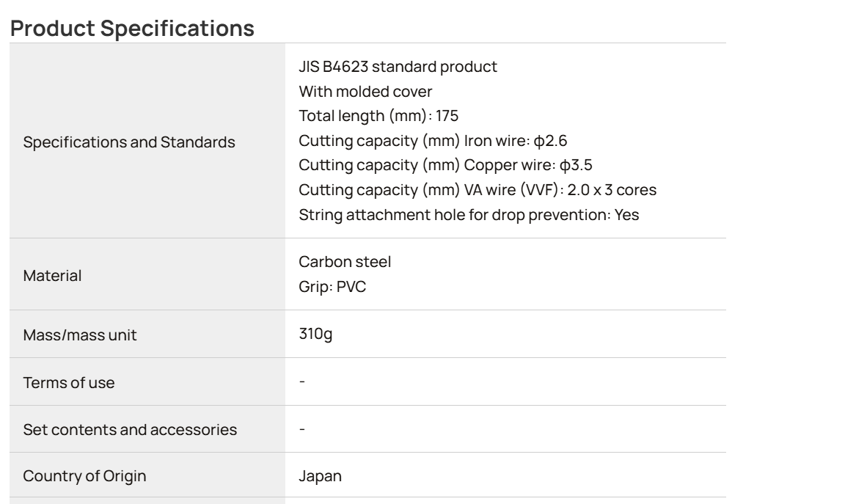The image size is (845, 504).
Task: Click the Grip: PVC text
Action: click(332, 286)
